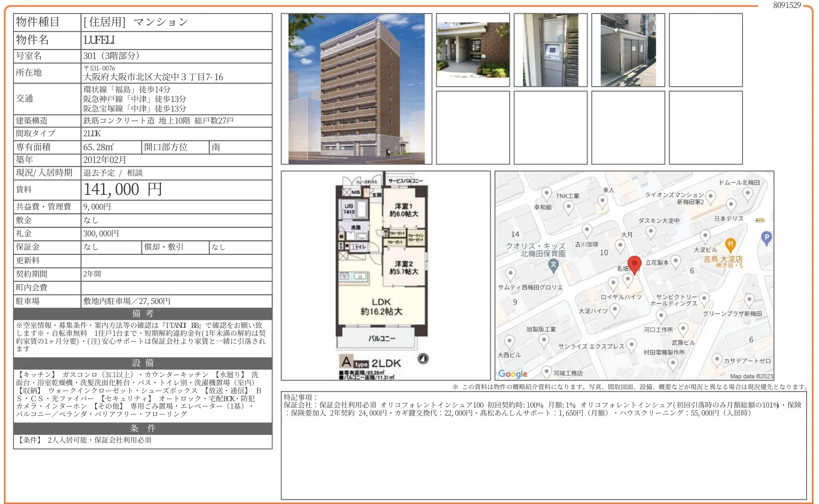Select the pin for サンライズ エクスプレス
The height and width of the screenshot is (504, 819).
point(631,345)
